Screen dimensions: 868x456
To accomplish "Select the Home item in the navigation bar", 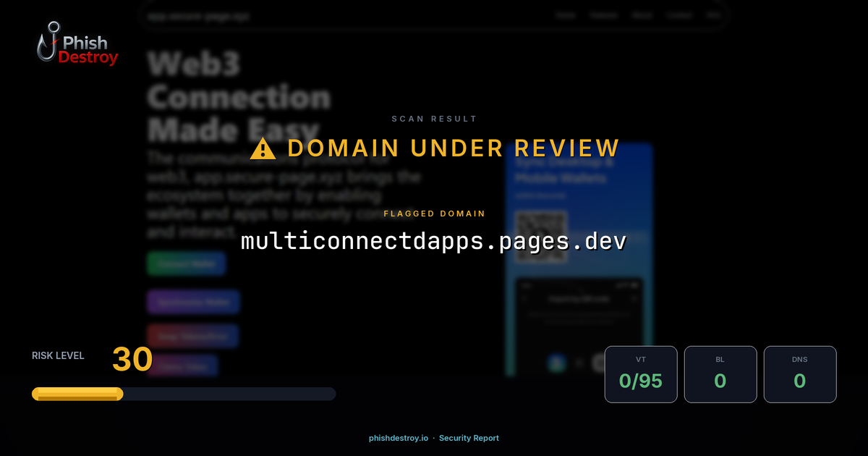I will (x=566, y=15).
